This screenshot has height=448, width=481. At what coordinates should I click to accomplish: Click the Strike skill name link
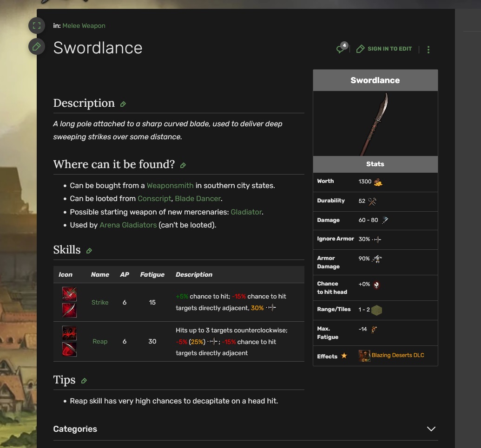tap(100, 302)
